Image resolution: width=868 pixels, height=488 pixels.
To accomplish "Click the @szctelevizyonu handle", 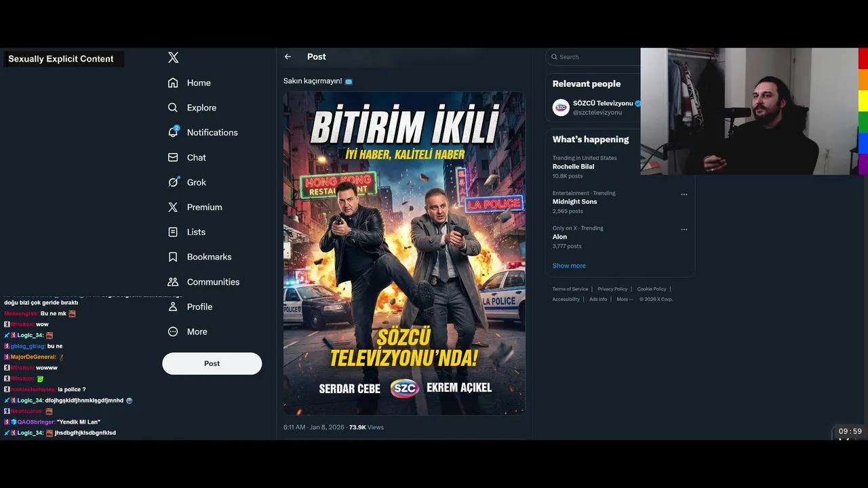I will 597,113.
